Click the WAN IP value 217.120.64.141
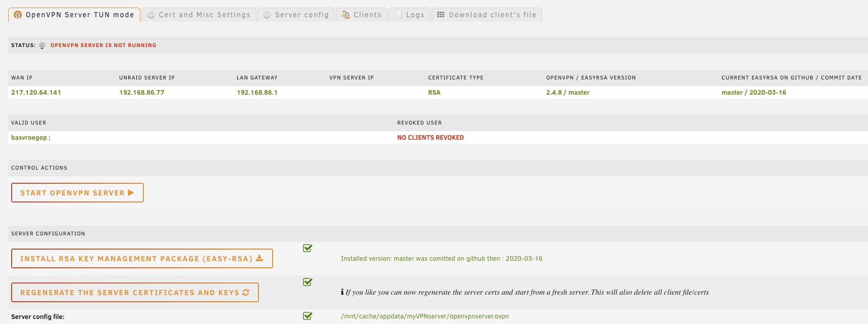The height and width of the screenshot is (324, 868). 36,92
